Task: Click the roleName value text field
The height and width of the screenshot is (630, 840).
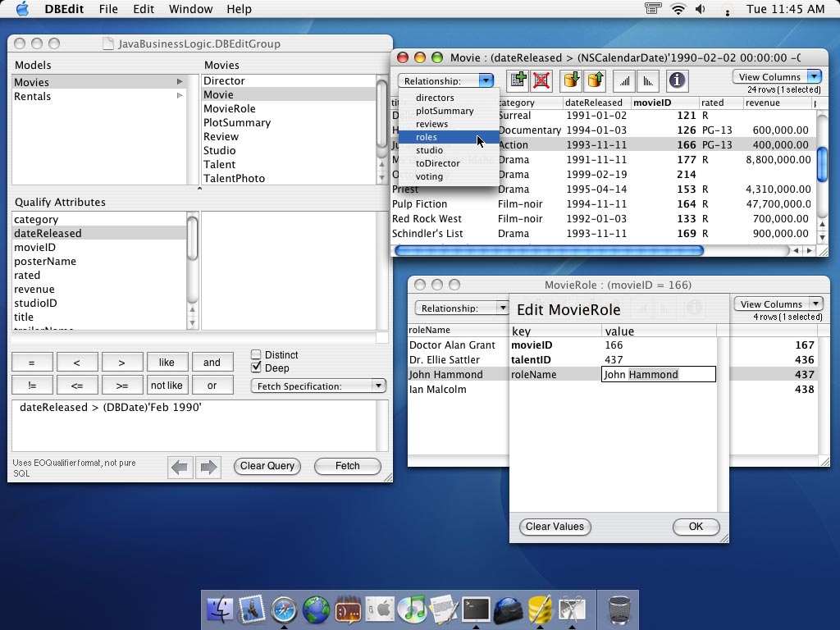Action: pos(659,374)
